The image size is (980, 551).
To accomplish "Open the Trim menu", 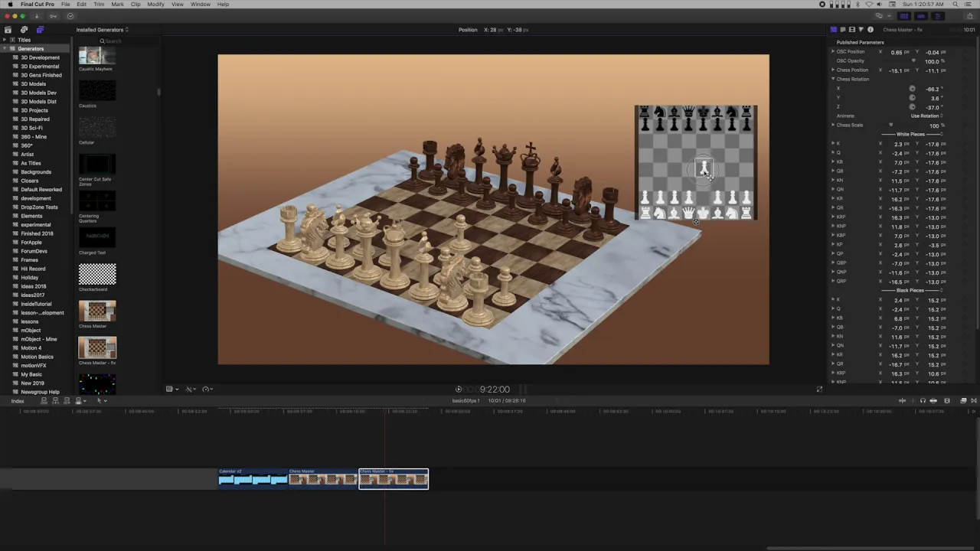I will (x=99, y=5).
